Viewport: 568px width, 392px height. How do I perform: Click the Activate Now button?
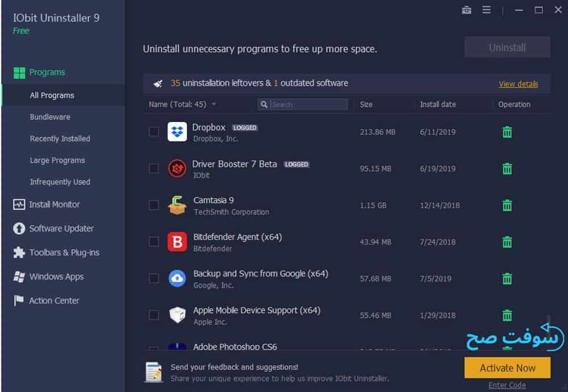(507, 368)
